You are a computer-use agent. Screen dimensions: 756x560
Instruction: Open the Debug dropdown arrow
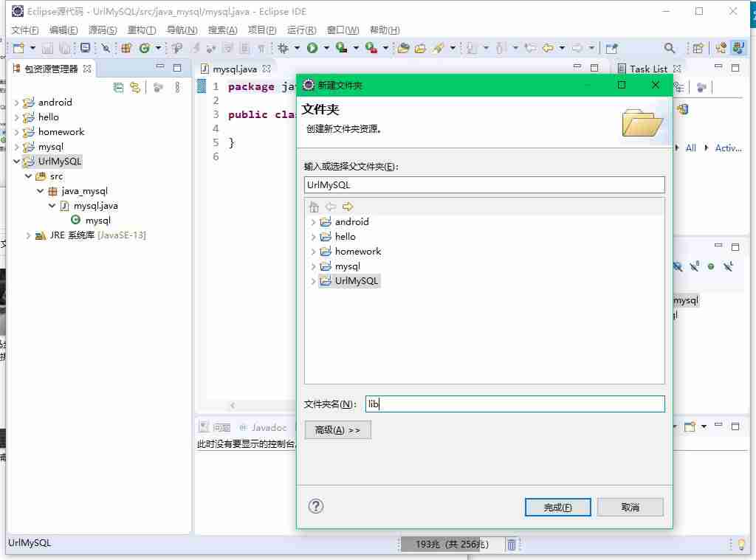tap(297, 48)
